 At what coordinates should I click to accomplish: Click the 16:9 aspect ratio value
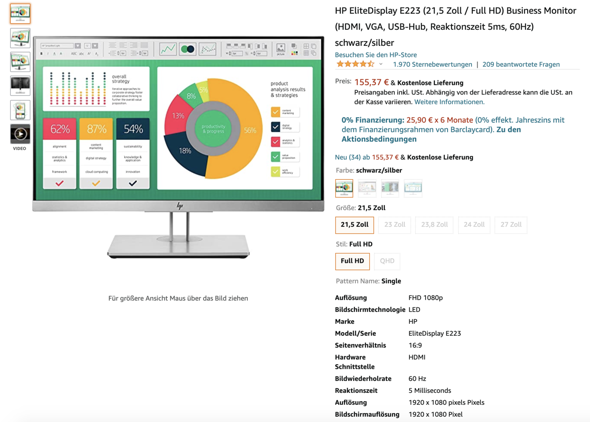(415, 345)
